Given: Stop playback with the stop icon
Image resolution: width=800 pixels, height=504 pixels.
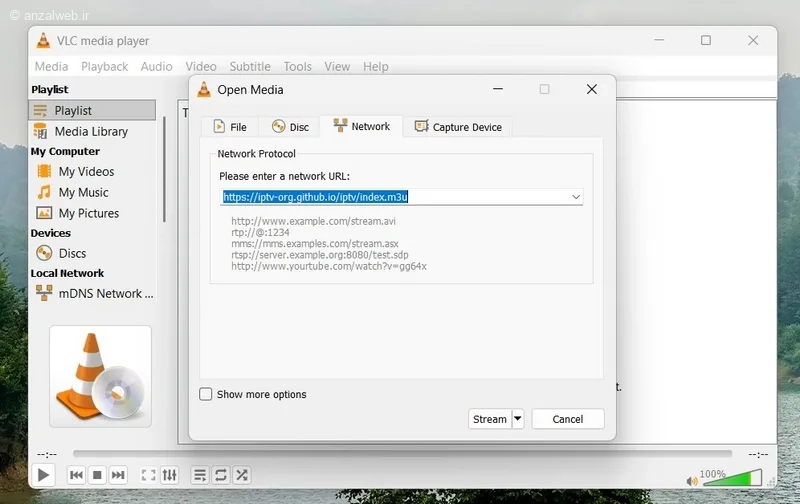Looking at the screenshot, I should [97, 475].
